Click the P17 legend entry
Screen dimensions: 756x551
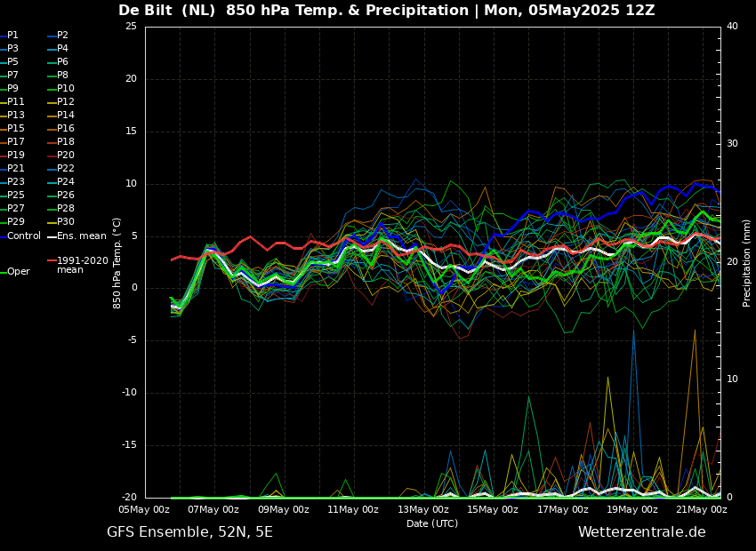pos(16,142)
